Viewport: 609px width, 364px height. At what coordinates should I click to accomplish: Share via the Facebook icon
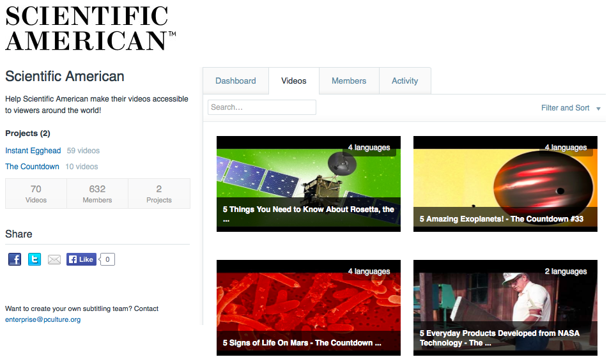tap(15, 259)
